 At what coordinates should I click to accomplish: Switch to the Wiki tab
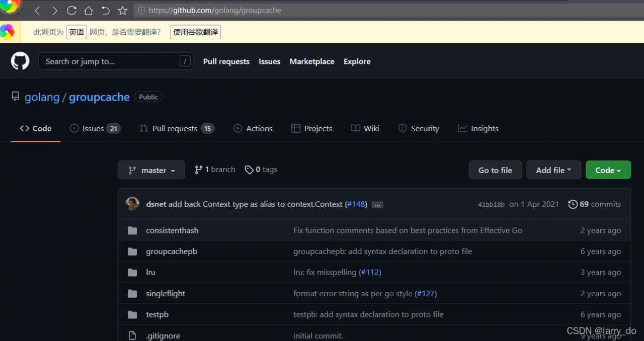tap(365, 129)
